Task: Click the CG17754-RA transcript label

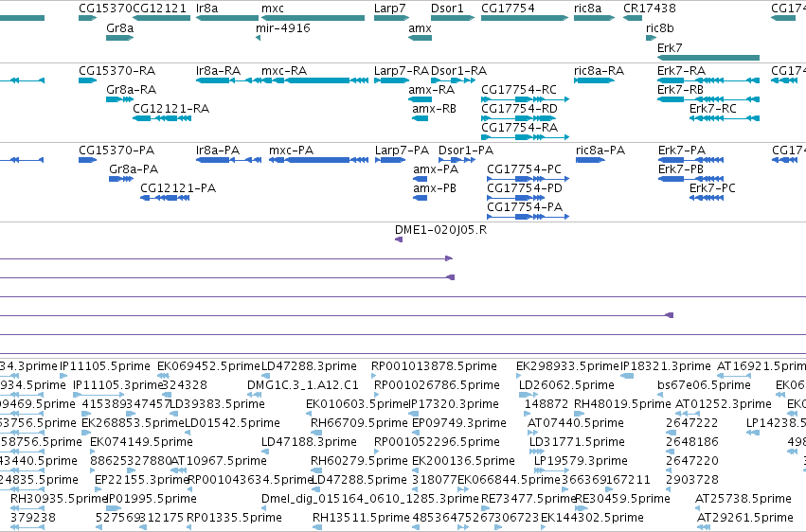Action: tap(519, 128)
